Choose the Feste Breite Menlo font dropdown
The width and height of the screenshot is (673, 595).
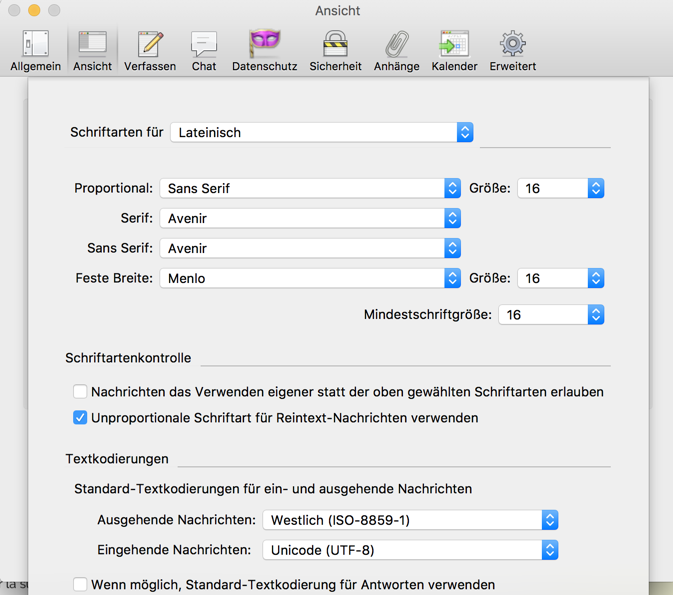310,278
